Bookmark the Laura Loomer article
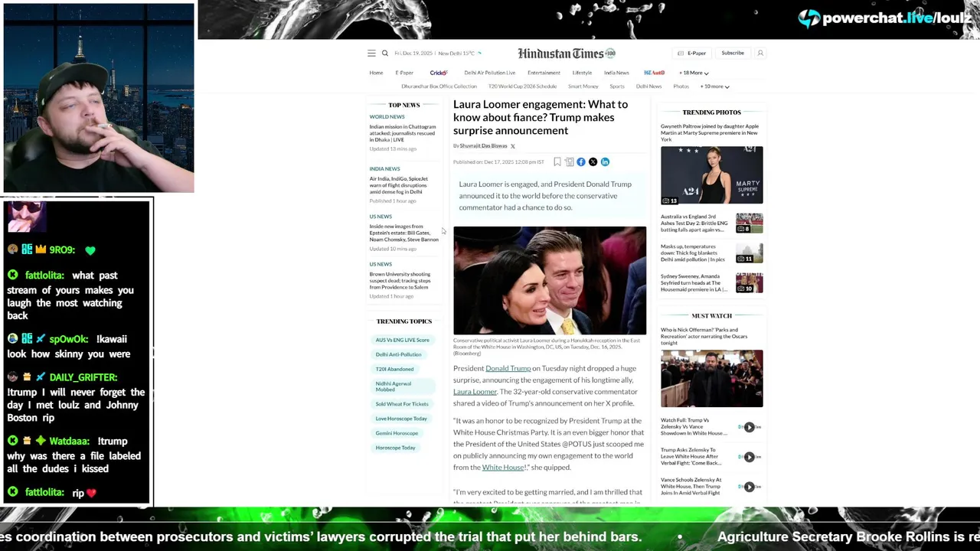The image size is (980, 551). click(557, 162)
